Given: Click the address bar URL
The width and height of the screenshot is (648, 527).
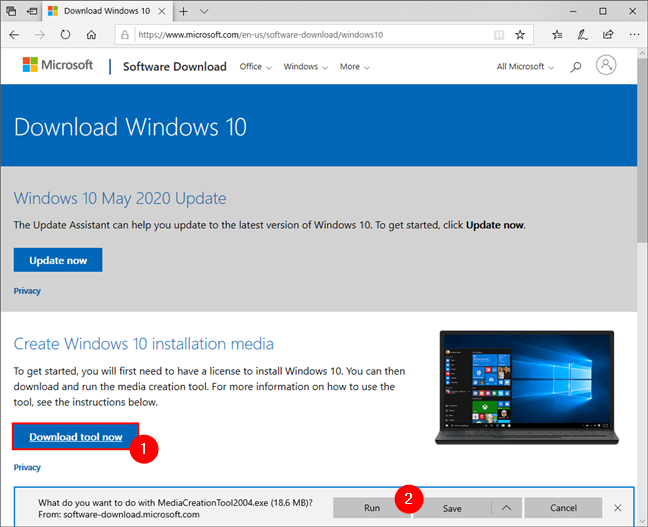Looking at the screenshot, I should (x=261, y=35).
